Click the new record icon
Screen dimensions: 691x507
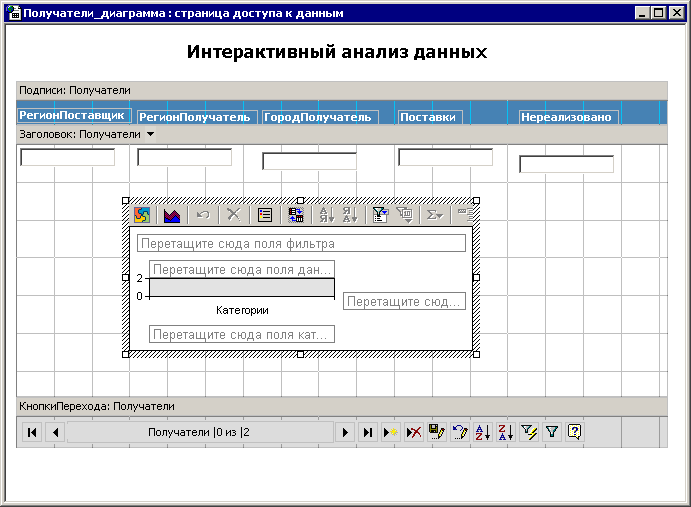390,432
